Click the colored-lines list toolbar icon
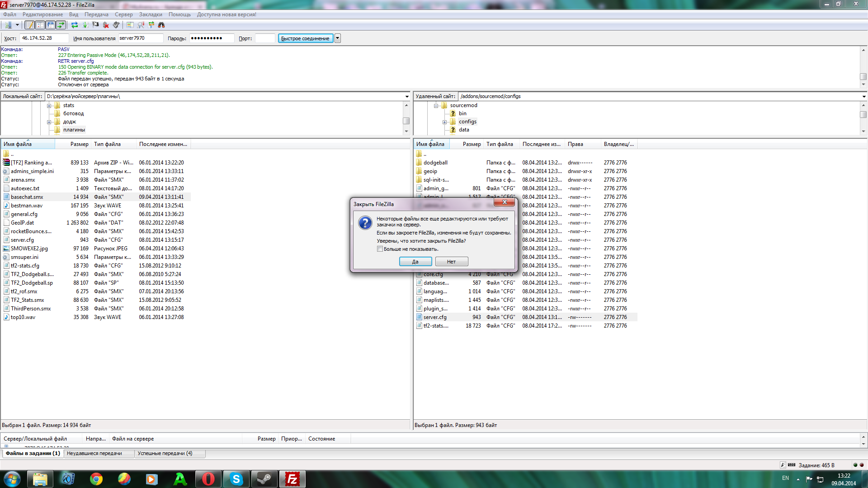Image resolution: width=868 pixels, height=488 pixels. click(130, 25)
